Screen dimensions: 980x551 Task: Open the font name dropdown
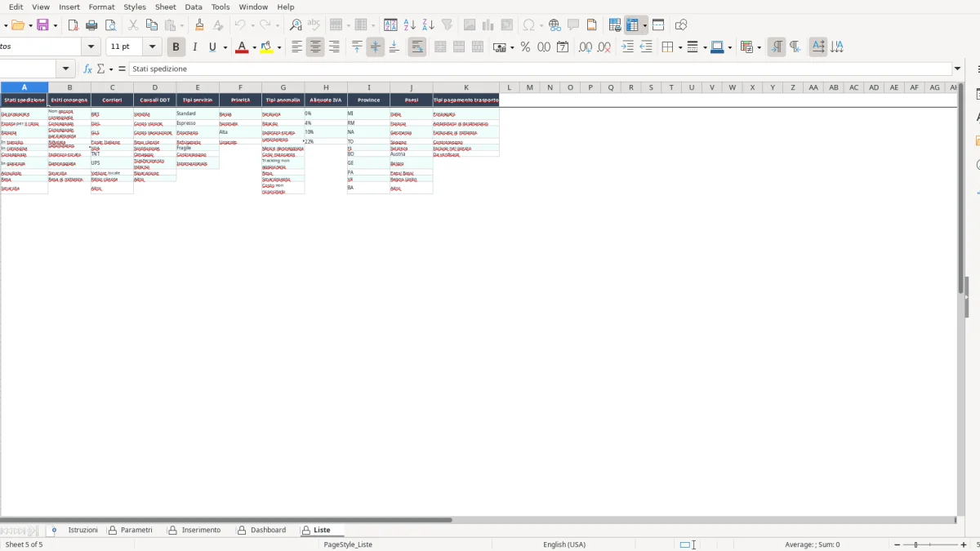click(91, 47)
